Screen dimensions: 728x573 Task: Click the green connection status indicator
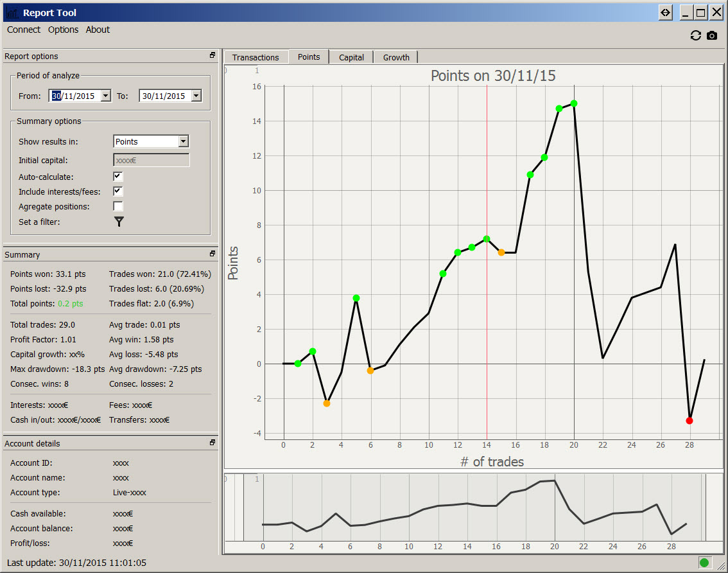coord(704,563)
